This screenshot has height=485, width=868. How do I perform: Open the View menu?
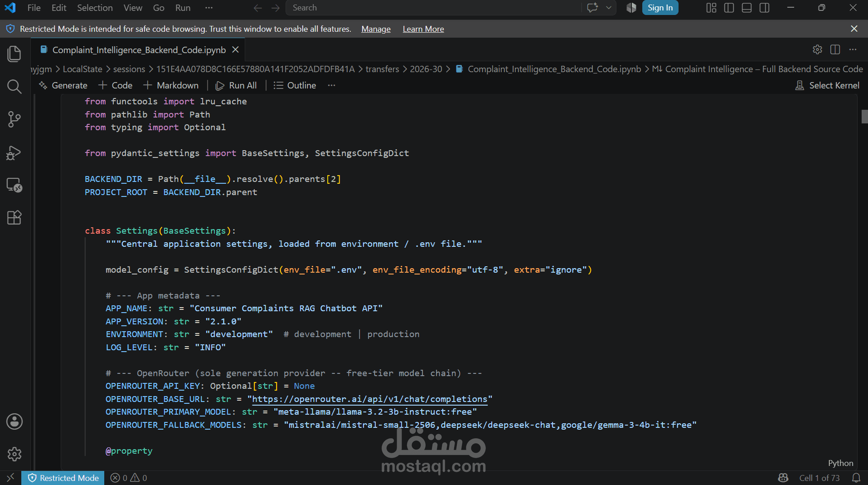(x=133, y=8)
